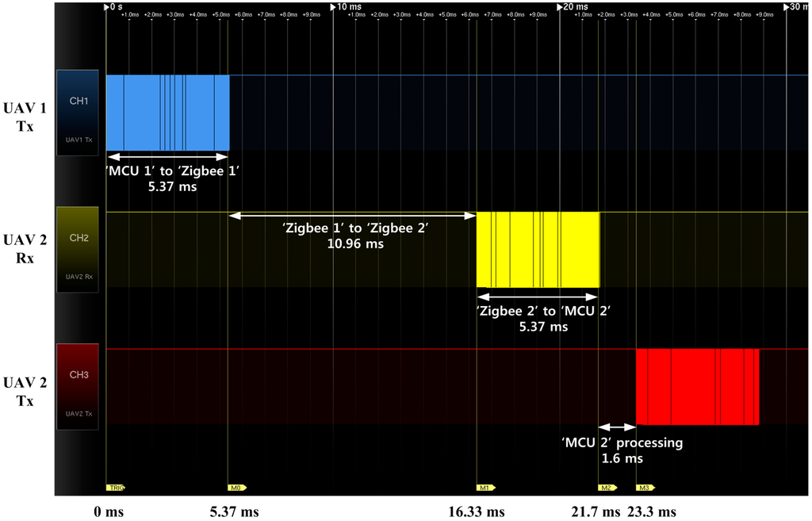This screenshot has height=521, width=812.
Task: Select the M0 marker flag
Action: [236, 488]
